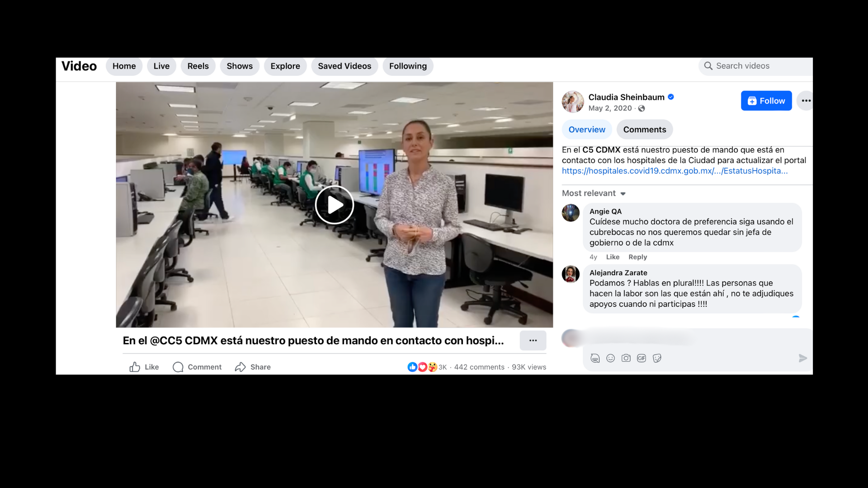Play the Claudia Sheinbaum video
This screenshot has width=868, height=488.
pos(335,205)
